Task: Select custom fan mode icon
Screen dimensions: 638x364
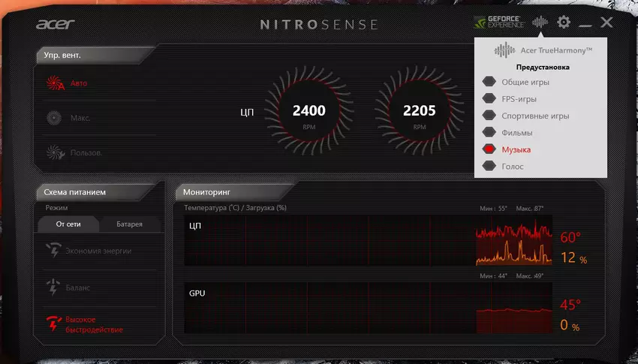Action: pyautogui.click(x=54, y=152)
